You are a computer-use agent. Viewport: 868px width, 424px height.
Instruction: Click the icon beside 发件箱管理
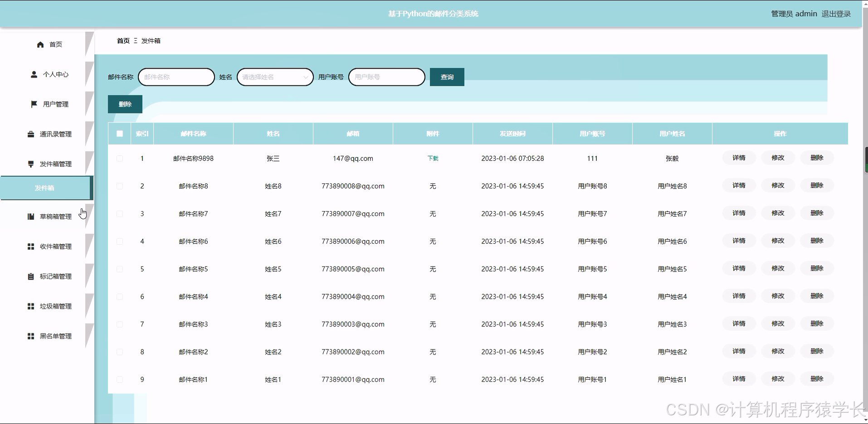[x=31, y=164]
